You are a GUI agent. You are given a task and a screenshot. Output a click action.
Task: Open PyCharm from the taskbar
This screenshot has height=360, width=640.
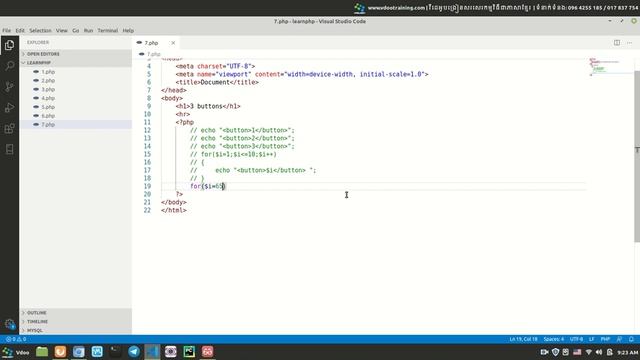189,351
